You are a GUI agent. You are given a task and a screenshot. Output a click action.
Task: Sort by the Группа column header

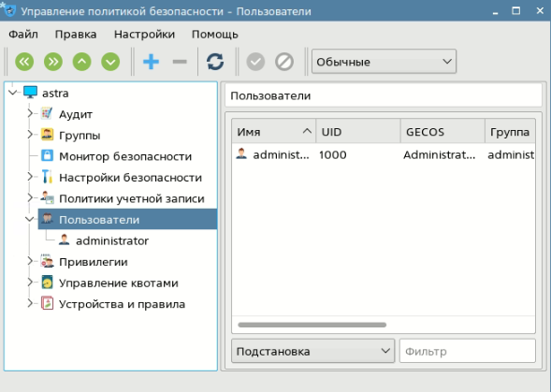coord(510,132)
